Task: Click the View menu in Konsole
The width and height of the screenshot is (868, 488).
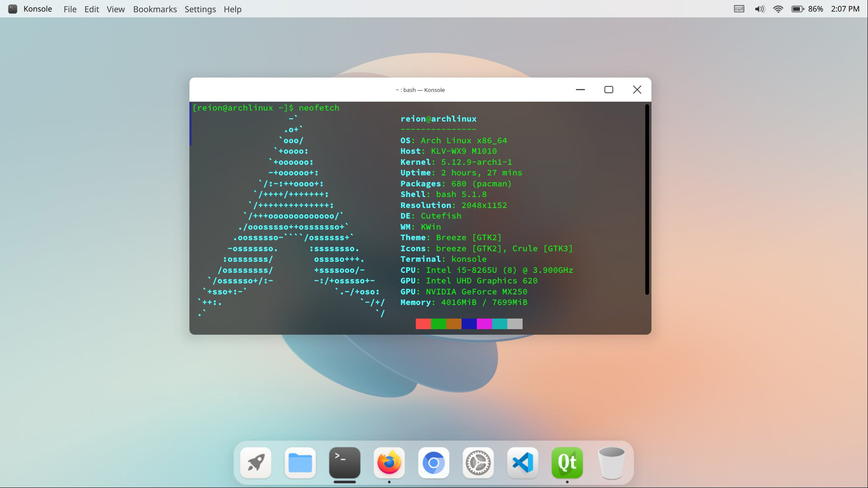Action: [x=116, y=9]
